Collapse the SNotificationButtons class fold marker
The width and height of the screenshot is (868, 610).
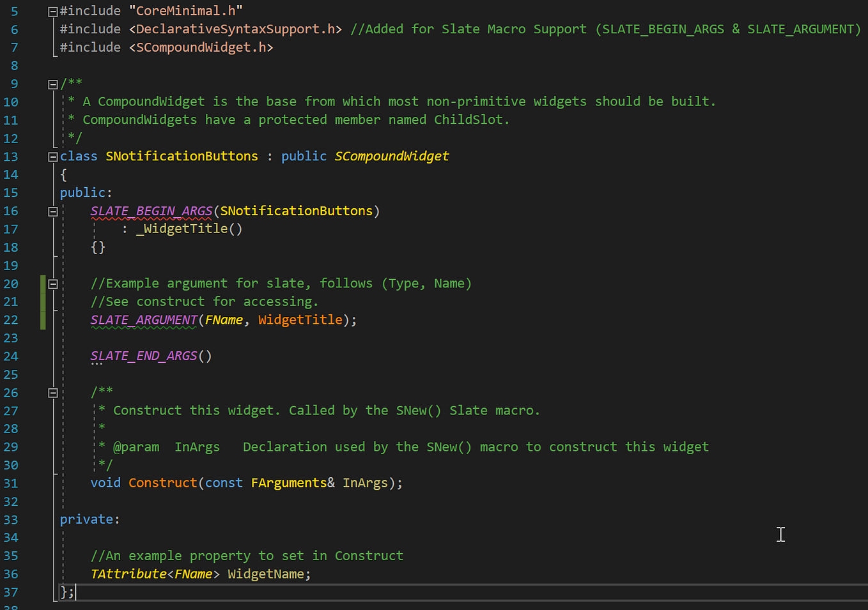[x=52, y=156]
